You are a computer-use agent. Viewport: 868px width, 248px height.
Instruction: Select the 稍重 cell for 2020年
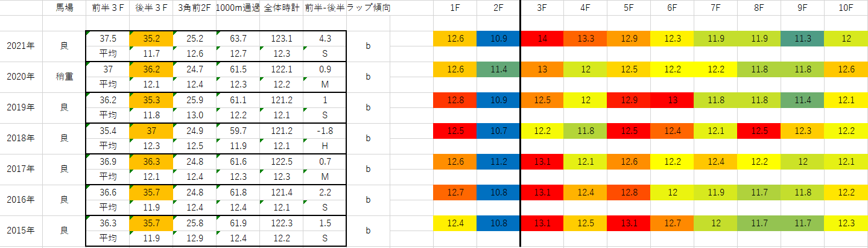click(x=64, y=77)
